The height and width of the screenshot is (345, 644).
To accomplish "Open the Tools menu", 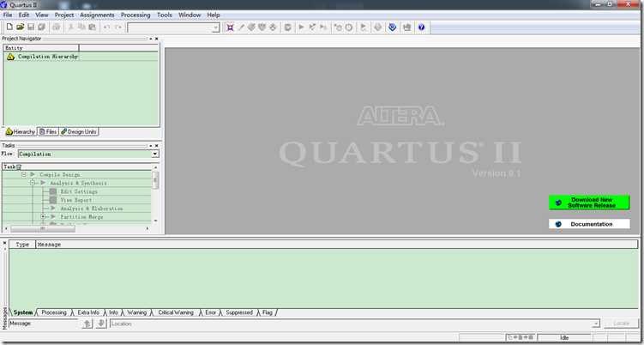I will [x=165, y=15].
